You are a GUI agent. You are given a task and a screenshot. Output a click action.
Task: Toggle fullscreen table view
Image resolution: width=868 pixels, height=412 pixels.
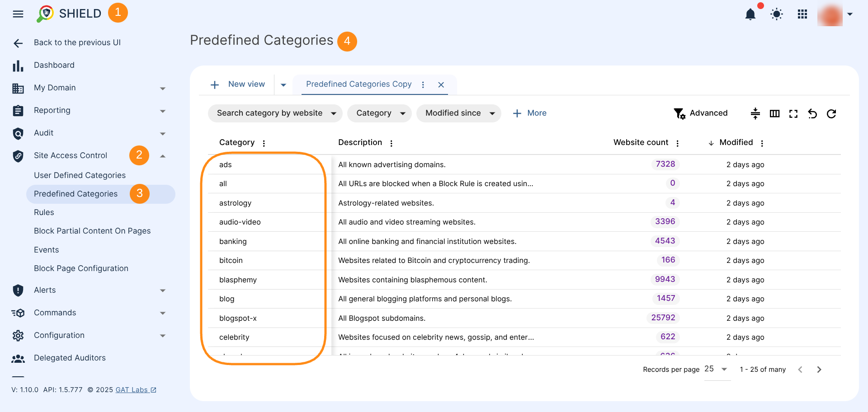pyautogui.click(x=793, y=114)
